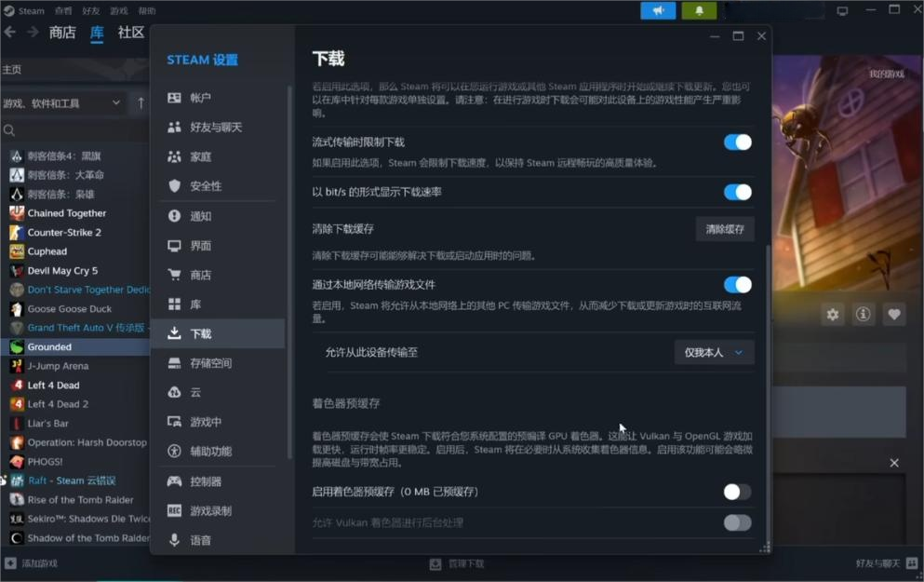Viewport: 924px width, 582px height.
Task: Click the settings page vertical scrollbar
Action: pos(768,391)
